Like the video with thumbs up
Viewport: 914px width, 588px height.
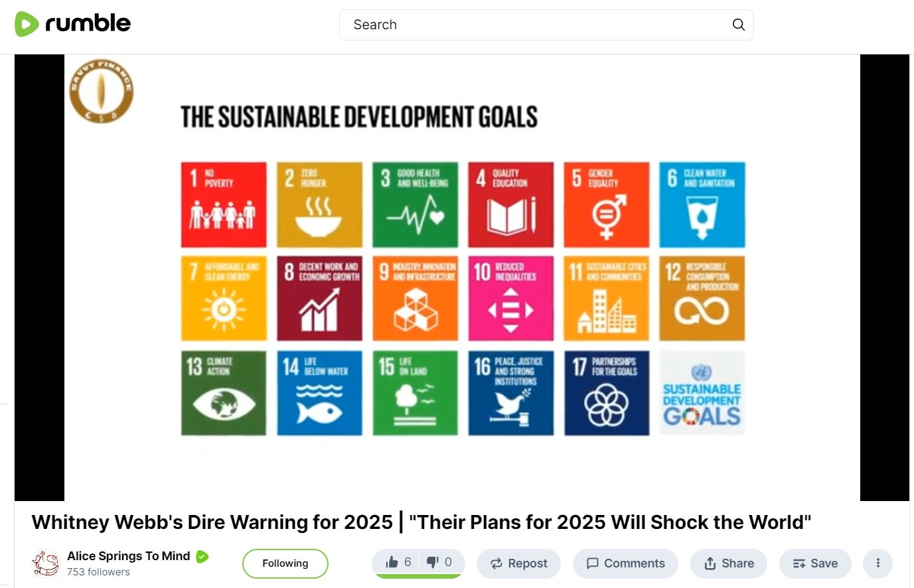pos(397,562)
